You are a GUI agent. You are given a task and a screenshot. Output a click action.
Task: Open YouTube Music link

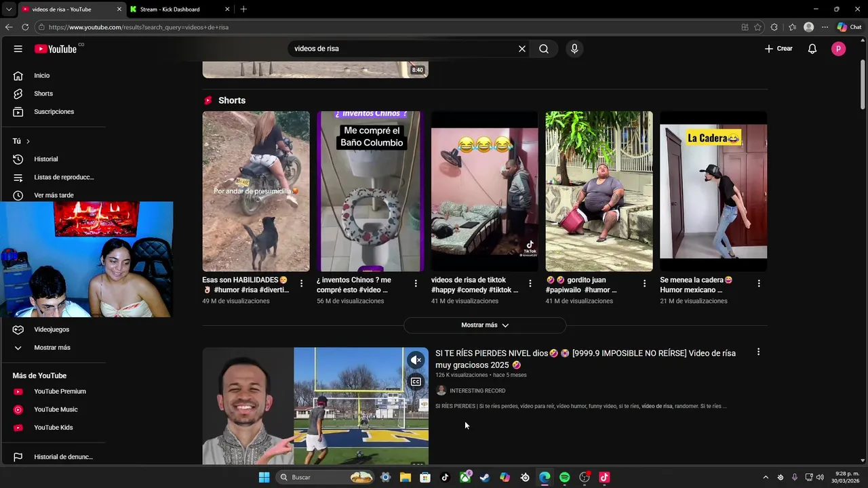click(56, 409)
